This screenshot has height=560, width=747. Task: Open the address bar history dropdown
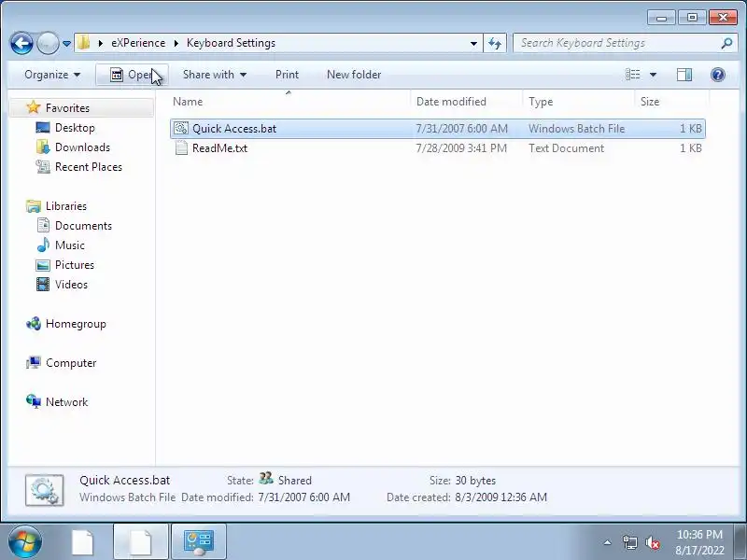click(x=473, y=43)
